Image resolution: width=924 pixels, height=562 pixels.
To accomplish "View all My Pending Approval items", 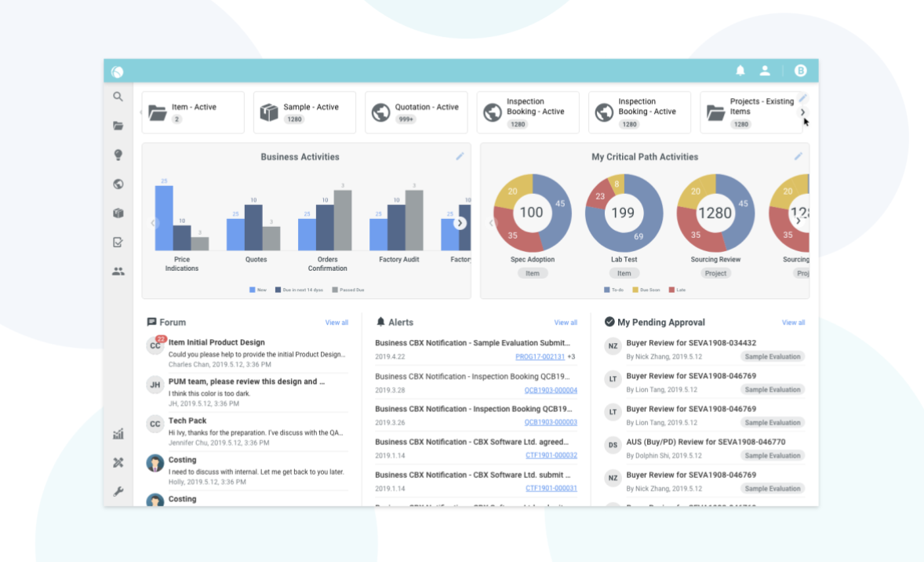I will tap(793, 323).
